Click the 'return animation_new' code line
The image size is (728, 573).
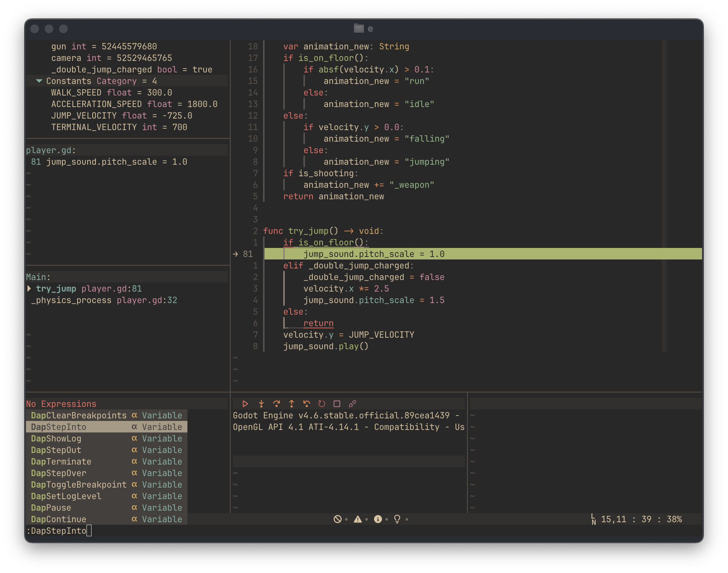coord(333,196)
